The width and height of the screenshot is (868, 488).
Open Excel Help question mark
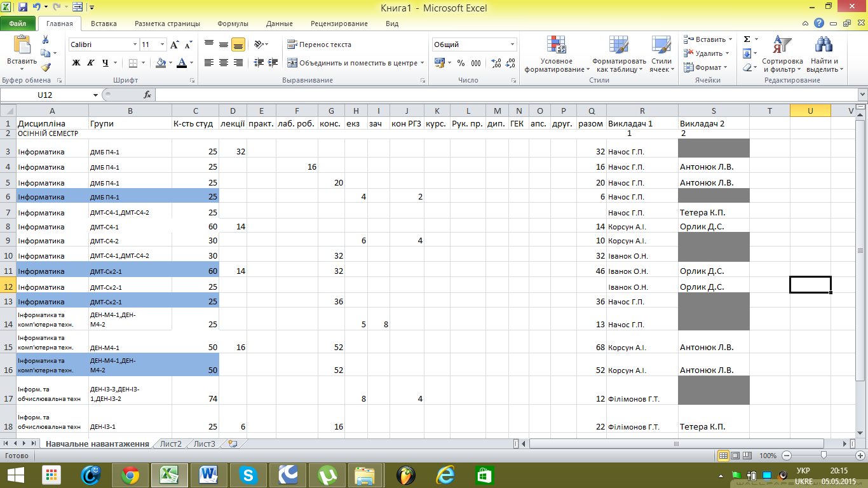pyautogui.click(x=820, y=24)
